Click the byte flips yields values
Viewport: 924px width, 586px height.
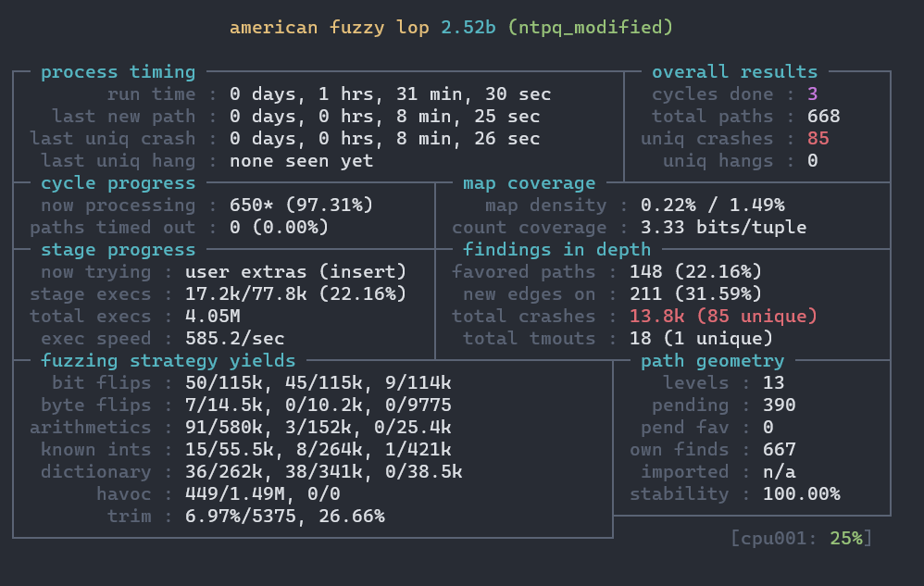click(x=318, y=405)
